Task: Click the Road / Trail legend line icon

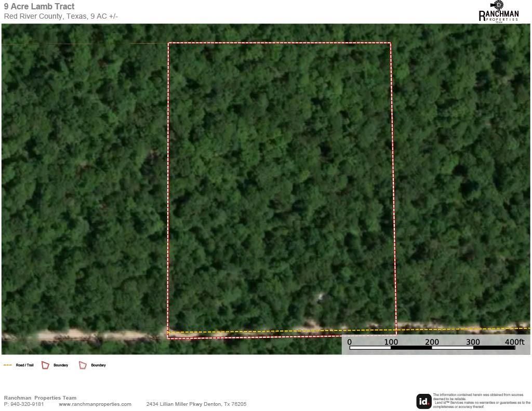Action: pos(8,365)
